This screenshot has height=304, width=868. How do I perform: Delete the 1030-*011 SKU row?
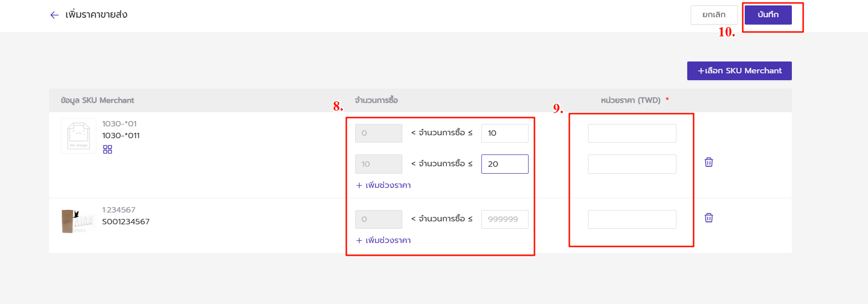click(709, 162)
